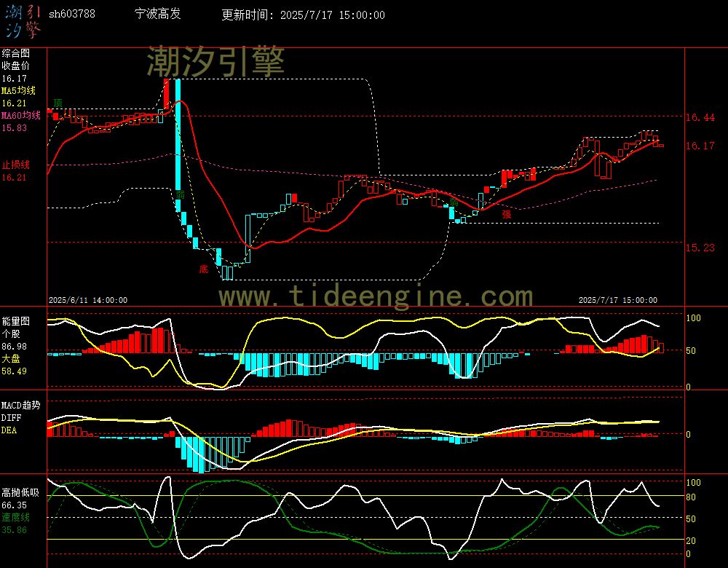Image resolution: width=728 pixels, height=568 pixels.
Task: Click the 15.83 value under MA60均线
Action: click(x=14, y=127)
